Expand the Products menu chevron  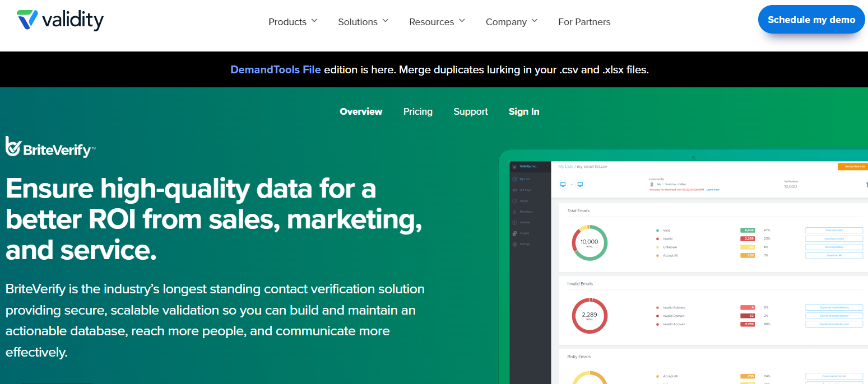click(x=314, y=21)
